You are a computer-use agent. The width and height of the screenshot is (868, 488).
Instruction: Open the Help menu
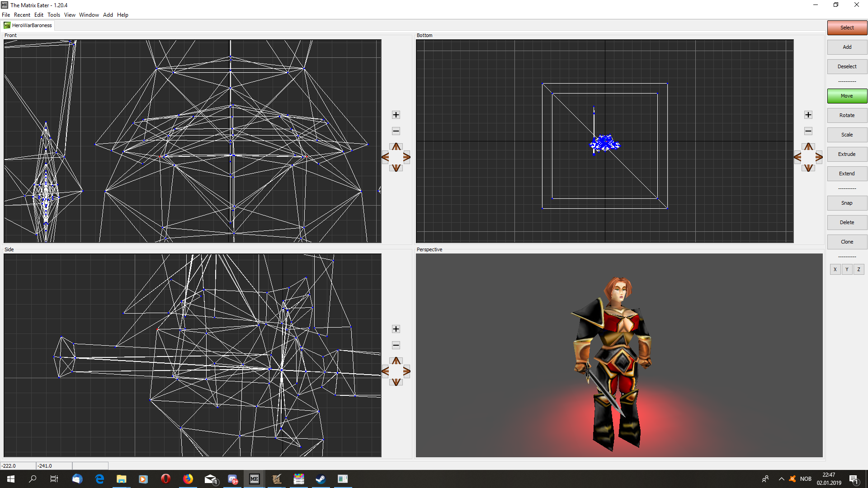pyautogui.click(x=123, y=15)
